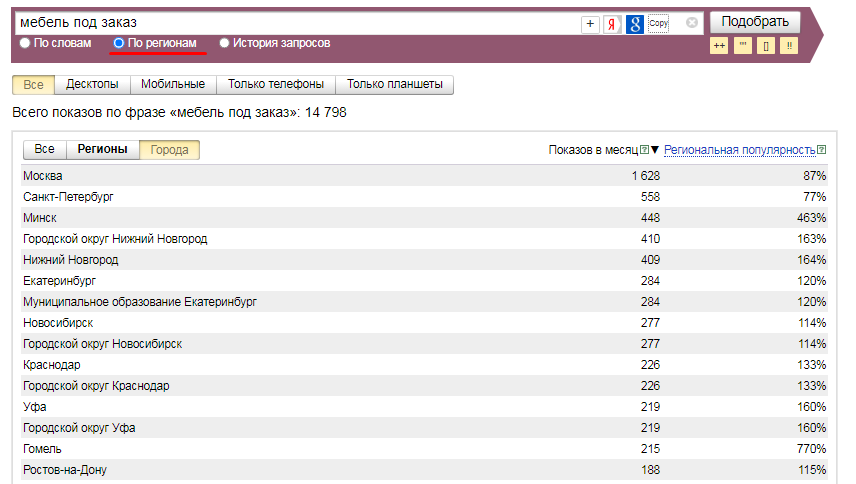Viewport: 856px width, 484px height.
Task: Click the Copy button in search field
Action: 658,23
